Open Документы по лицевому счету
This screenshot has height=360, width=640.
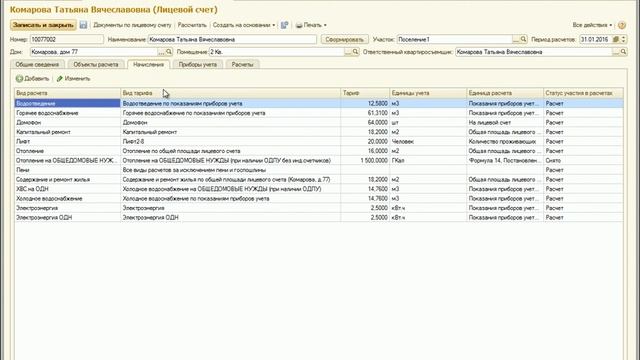(x=132, y=25)
